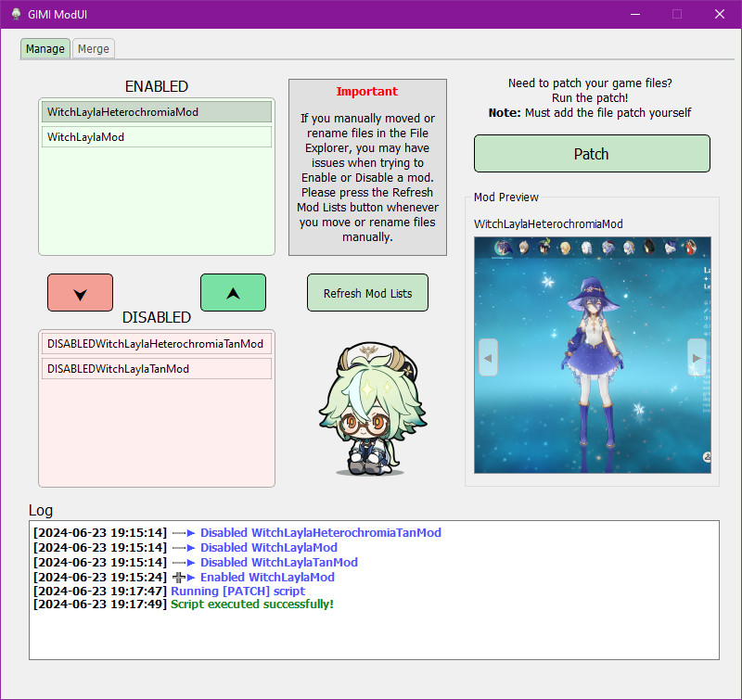This screenshot has width=742, height=700.
Task: Select DISABLEDWitchLaylaHeterochromiaTanMod in the DISABLED list
Action: pos(156,343)
